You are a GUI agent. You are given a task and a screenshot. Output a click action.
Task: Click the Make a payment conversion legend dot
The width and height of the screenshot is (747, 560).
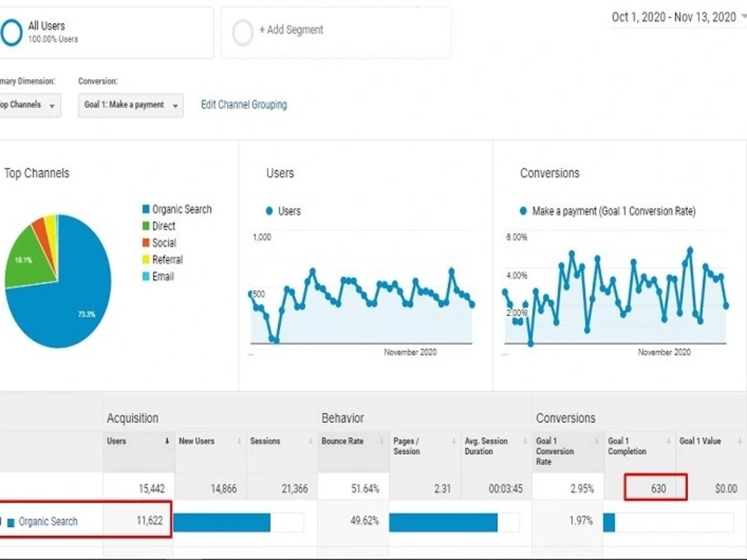[x=523, y=211]
